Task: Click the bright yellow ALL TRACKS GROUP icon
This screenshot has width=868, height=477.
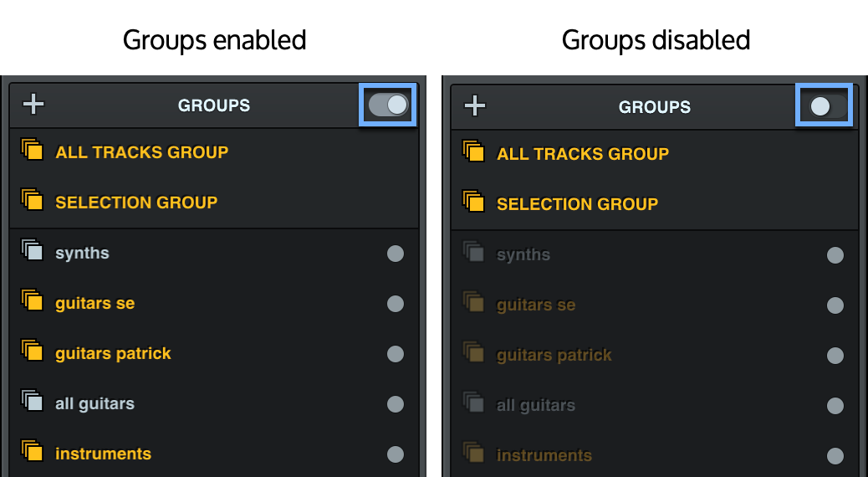Action: pyautogui.click(x=32, y=151)
